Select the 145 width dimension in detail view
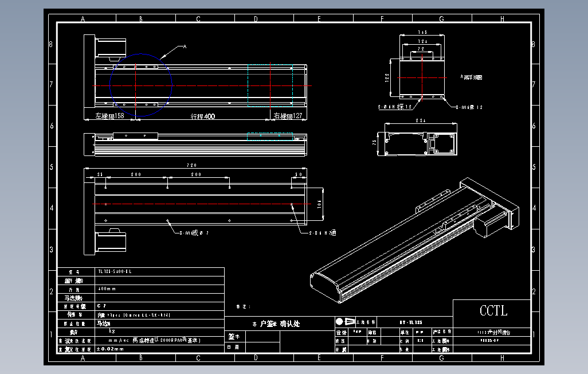This screenshot has height=374, width=588. [x=422, y=32]
